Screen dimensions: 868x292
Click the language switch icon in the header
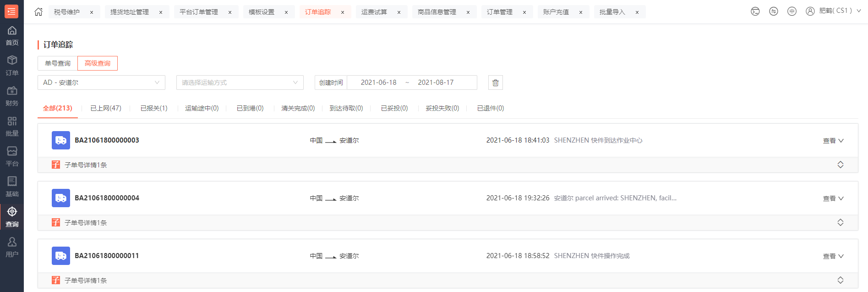(792, 11)
